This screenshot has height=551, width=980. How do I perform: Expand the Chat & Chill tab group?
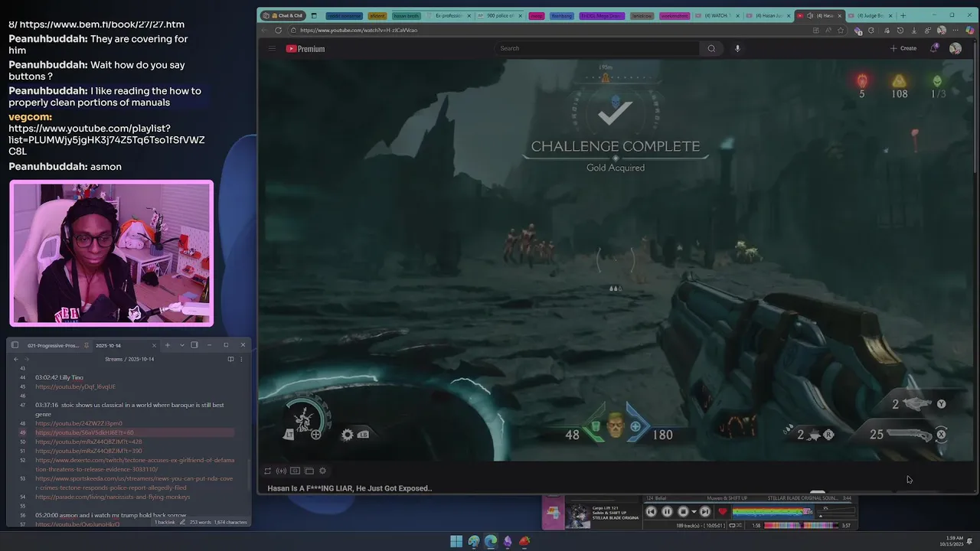[x=285, y=15]
